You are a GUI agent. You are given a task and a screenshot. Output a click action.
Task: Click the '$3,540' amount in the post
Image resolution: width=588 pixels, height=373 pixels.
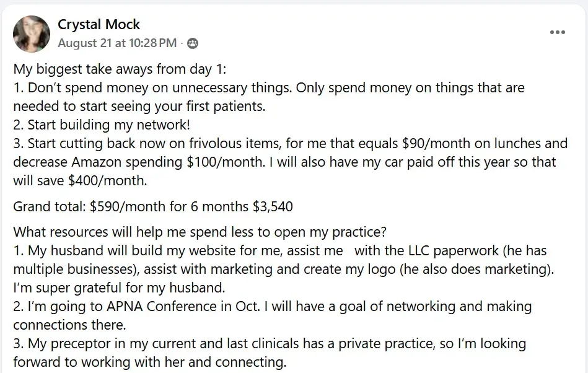click(273, 206)
